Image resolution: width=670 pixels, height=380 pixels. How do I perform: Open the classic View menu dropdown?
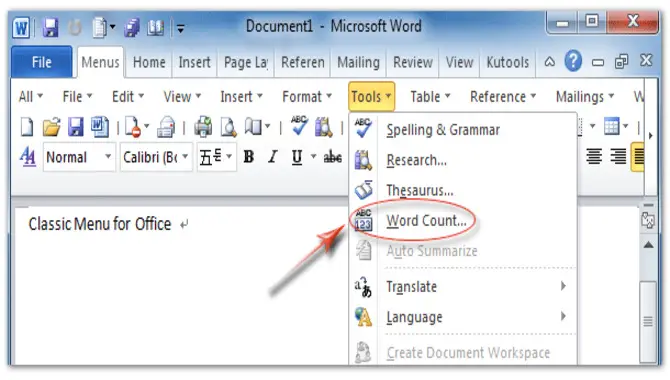pos(182,97)
